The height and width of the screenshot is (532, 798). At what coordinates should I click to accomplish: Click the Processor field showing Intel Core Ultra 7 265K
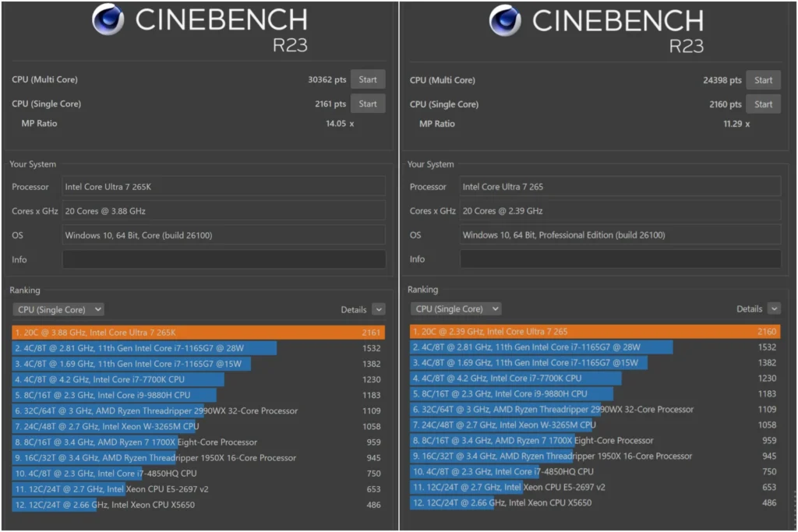tap(224, 187)
